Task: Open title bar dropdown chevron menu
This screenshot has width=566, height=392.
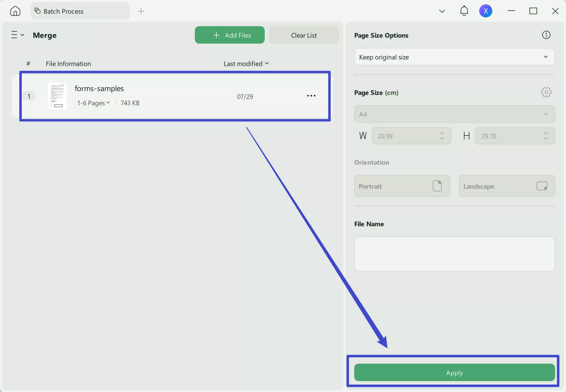Action: (442, 11)
